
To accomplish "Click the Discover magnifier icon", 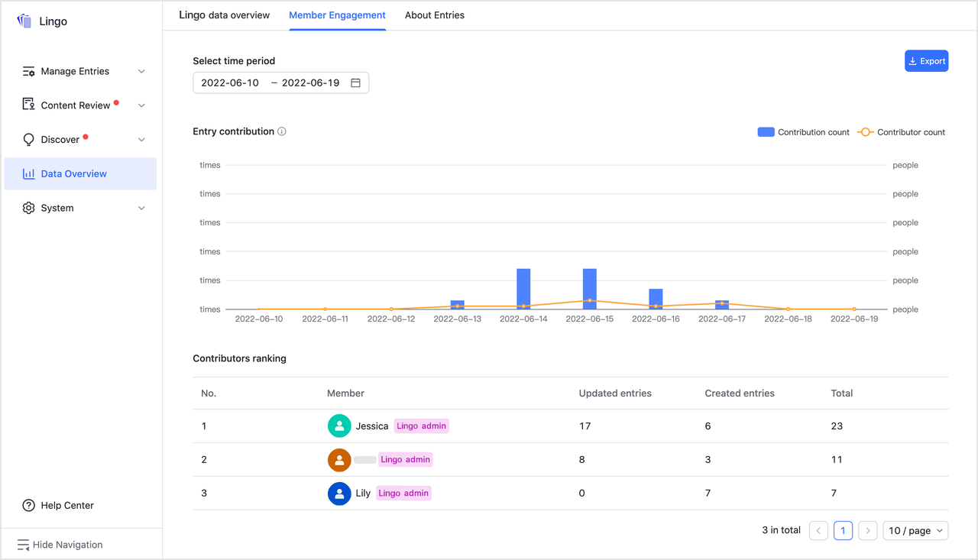I will [28, 139].
